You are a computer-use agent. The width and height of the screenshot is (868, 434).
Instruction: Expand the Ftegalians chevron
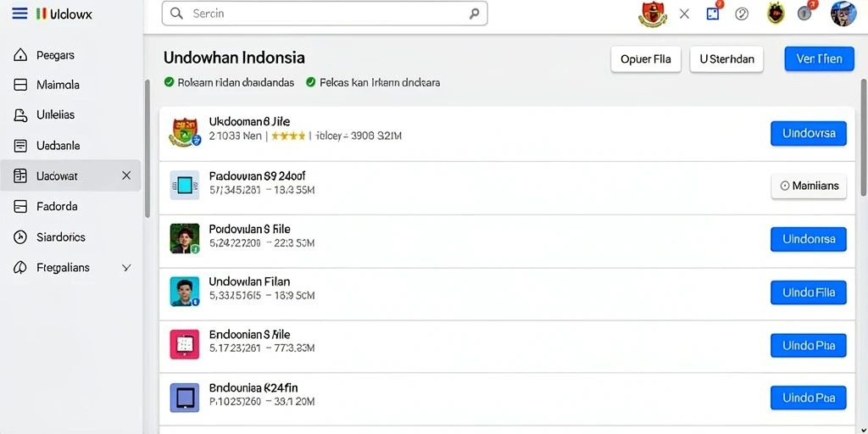[126, 268]
